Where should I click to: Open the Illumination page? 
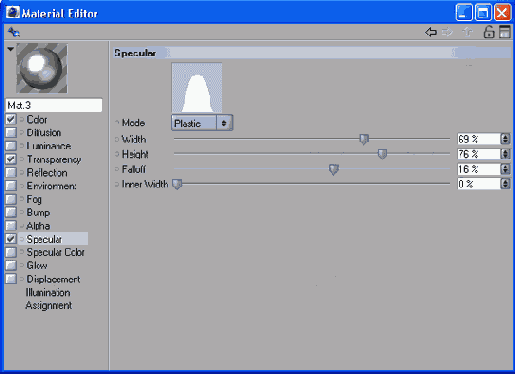(x=48, y=292)
